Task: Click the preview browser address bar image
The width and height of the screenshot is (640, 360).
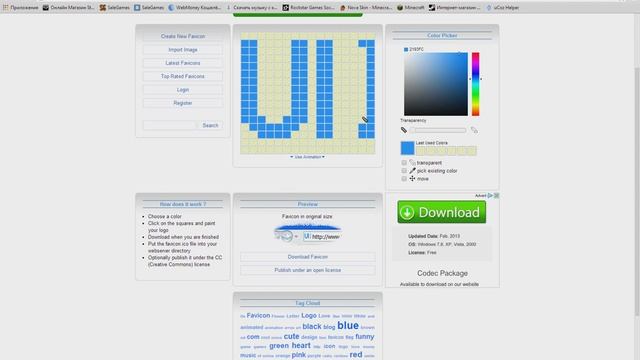Action: [x=308, y=233]
